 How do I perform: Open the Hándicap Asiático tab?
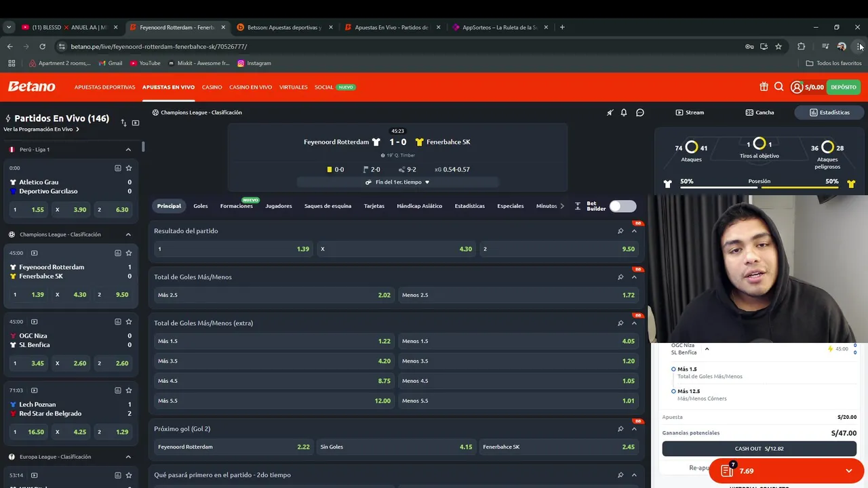419,206
